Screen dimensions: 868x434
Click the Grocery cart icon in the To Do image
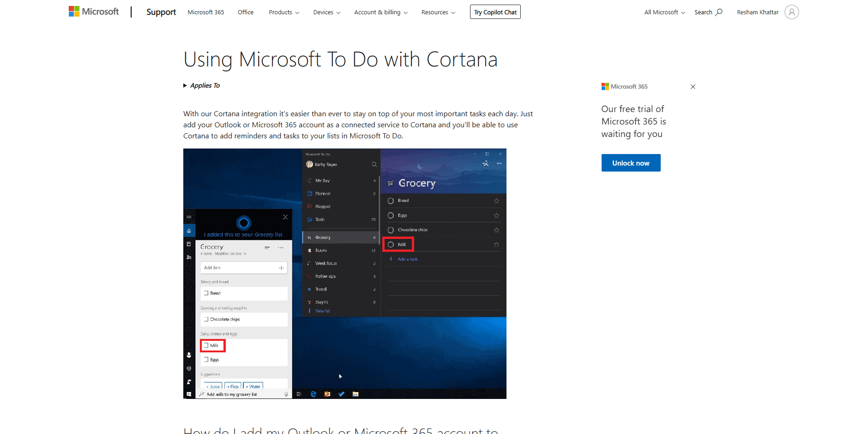coord(390,183)
